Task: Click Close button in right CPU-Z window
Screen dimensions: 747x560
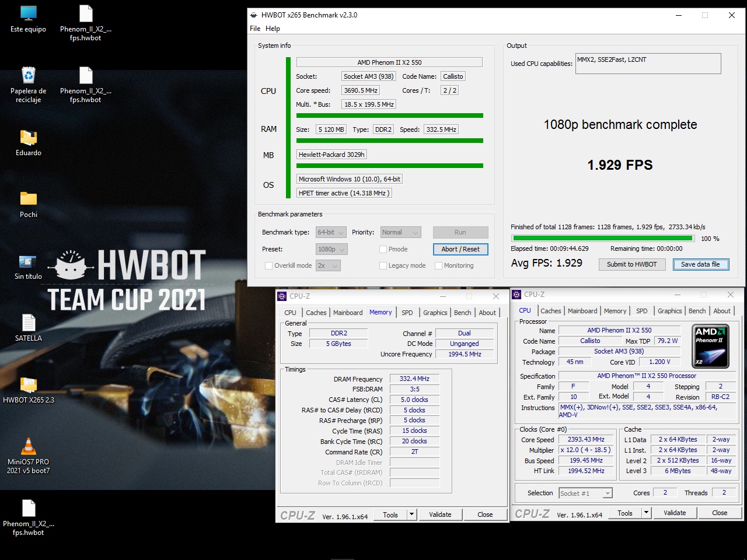Action: (x=720, y=513)
